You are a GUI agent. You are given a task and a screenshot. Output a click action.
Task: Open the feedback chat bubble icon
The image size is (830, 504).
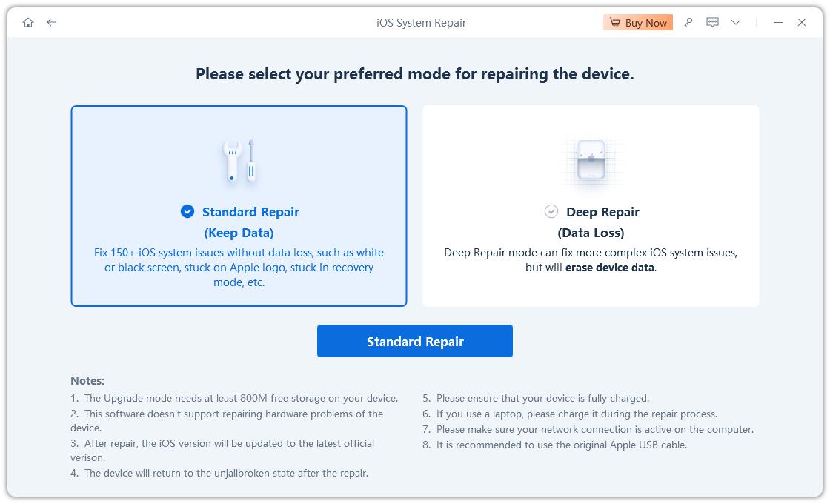[x=712, y=23]
